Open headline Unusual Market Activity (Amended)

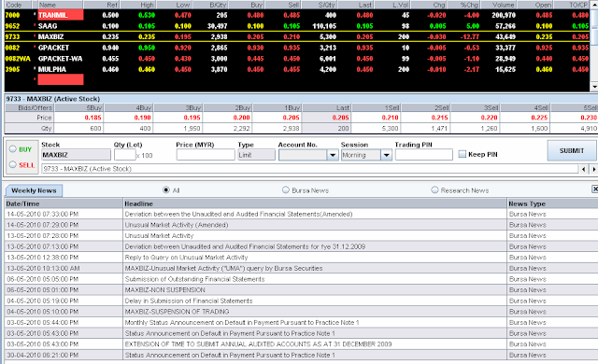coord(177,225)
